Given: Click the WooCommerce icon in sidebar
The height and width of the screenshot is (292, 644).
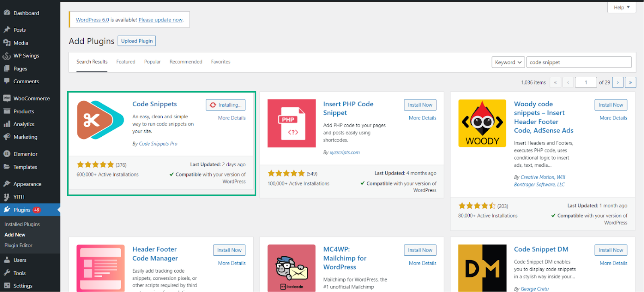Looking at the screenshot, I should coord(7,98).
